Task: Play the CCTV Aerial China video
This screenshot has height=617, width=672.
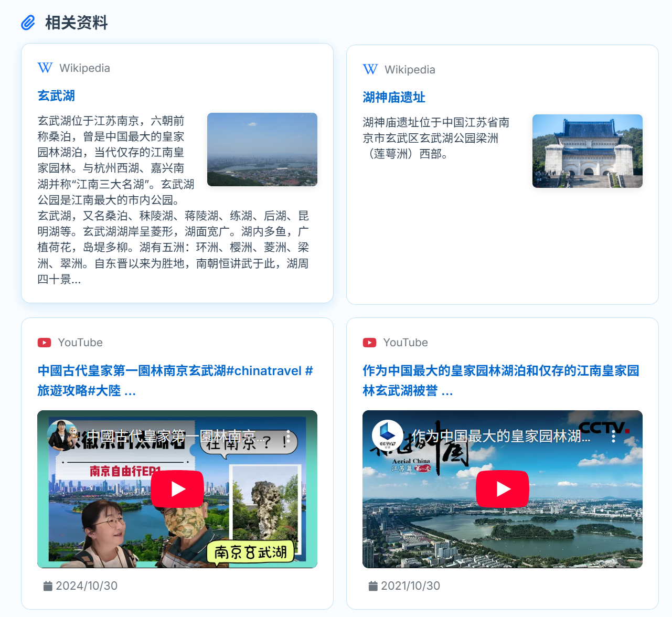Action: click(503, 489)
